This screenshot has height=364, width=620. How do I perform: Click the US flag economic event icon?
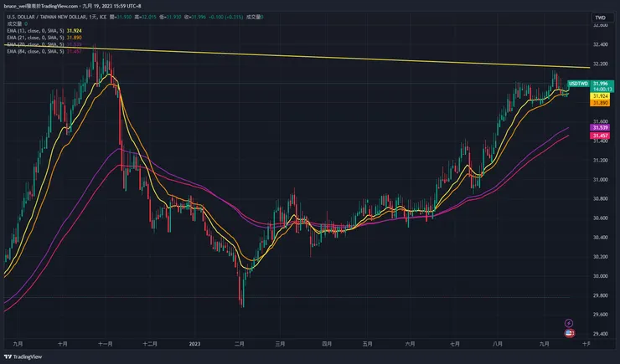569,333
